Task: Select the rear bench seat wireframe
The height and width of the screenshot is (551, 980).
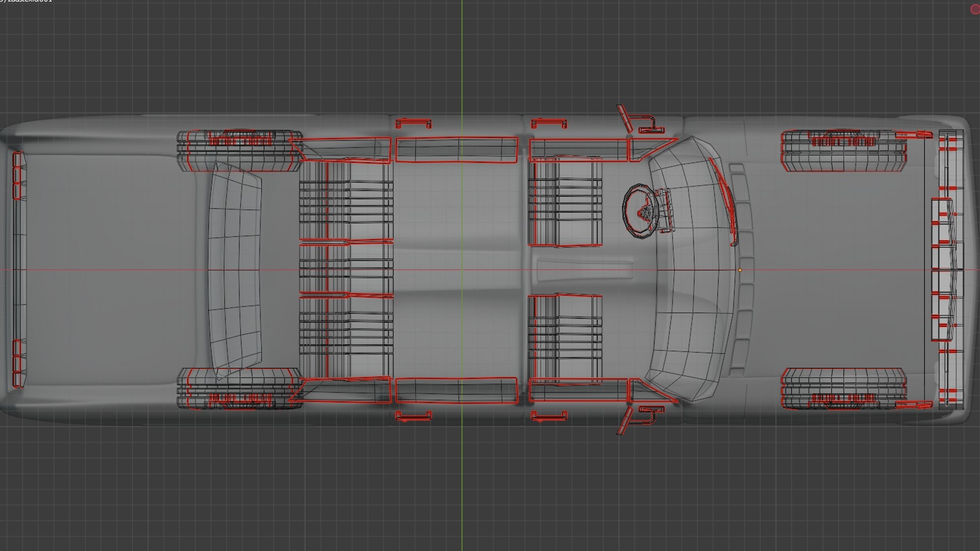Action: click(x=346, y=269)
